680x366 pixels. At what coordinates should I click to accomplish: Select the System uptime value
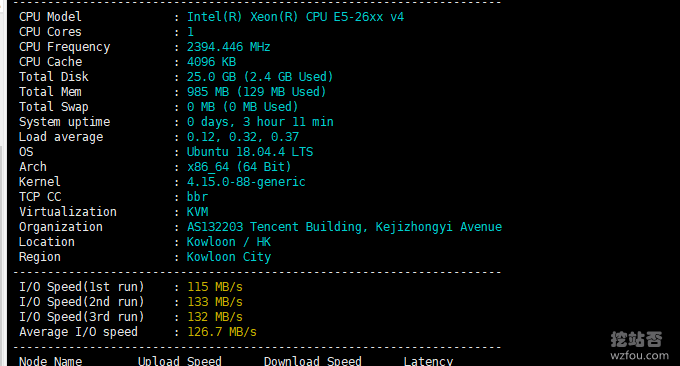pyautogui.click(x=260, y=122)
